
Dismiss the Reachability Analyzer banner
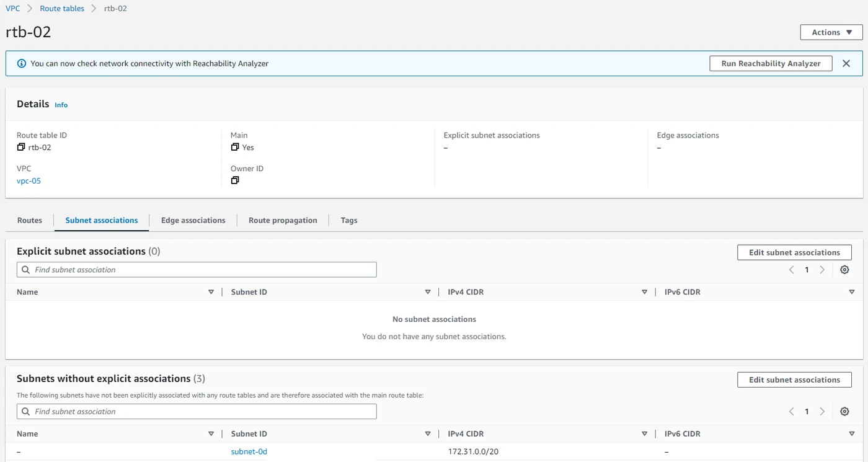pos(846,63)
